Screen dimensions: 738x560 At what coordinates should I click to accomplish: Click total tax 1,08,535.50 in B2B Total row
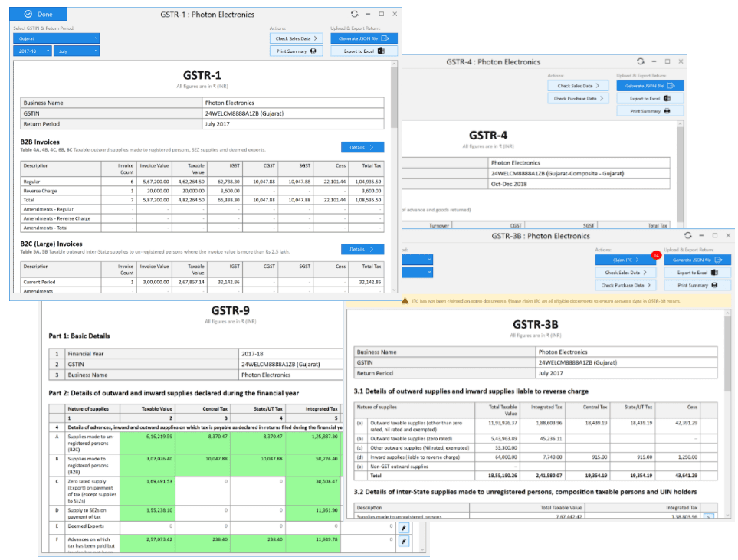pyautogui.click(x=368, y=200)
